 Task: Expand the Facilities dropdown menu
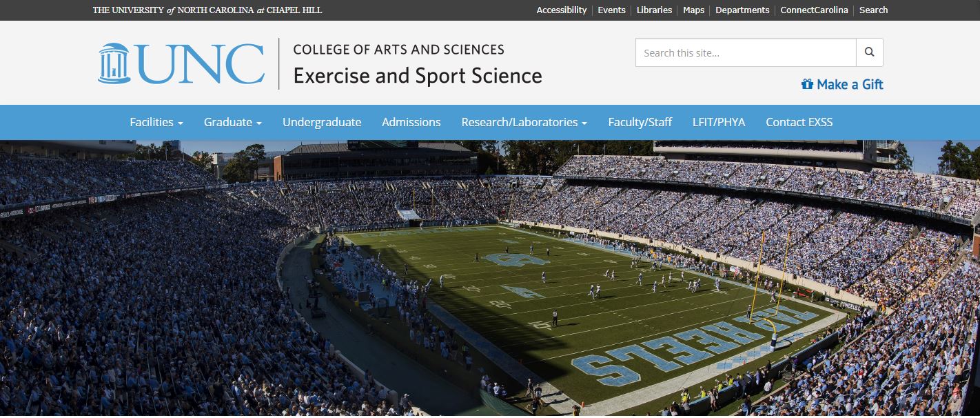156,122
